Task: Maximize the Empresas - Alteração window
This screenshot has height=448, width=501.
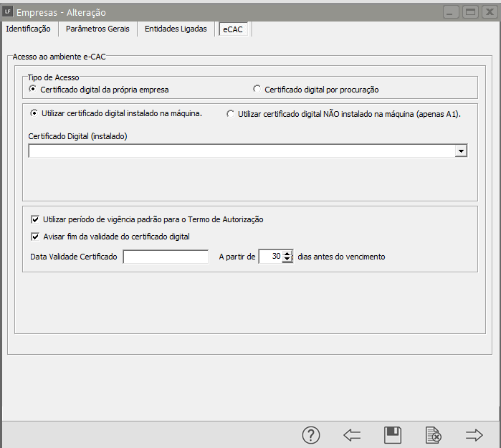Action: 470,11
